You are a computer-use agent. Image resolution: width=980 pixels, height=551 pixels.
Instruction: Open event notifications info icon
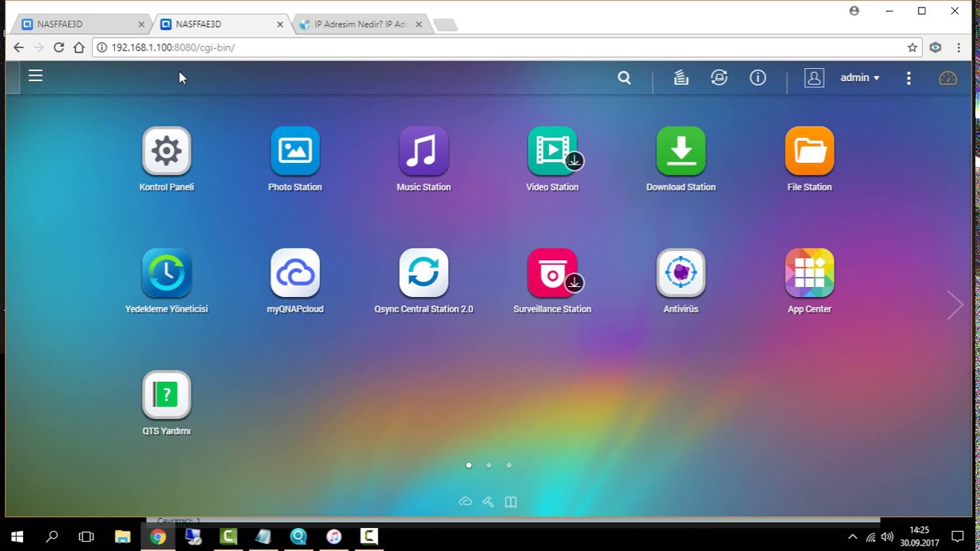point(758,77)
